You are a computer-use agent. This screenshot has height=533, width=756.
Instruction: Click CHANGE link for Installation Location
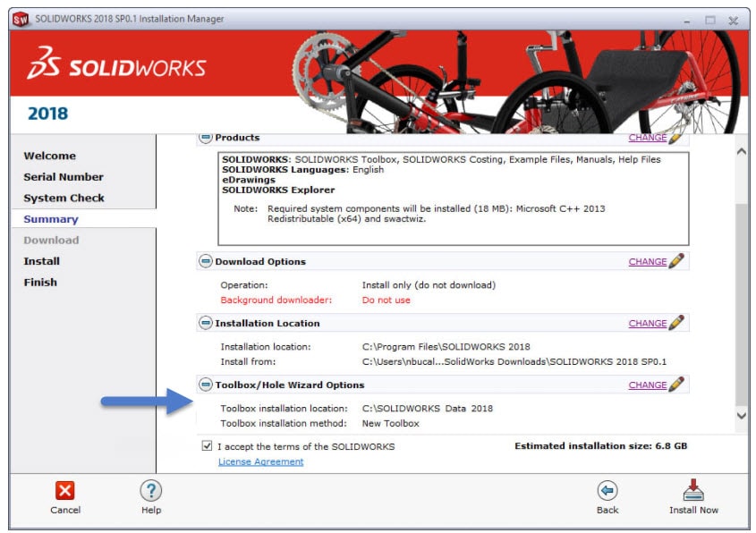pyautogui.click(x=648, y=324)
